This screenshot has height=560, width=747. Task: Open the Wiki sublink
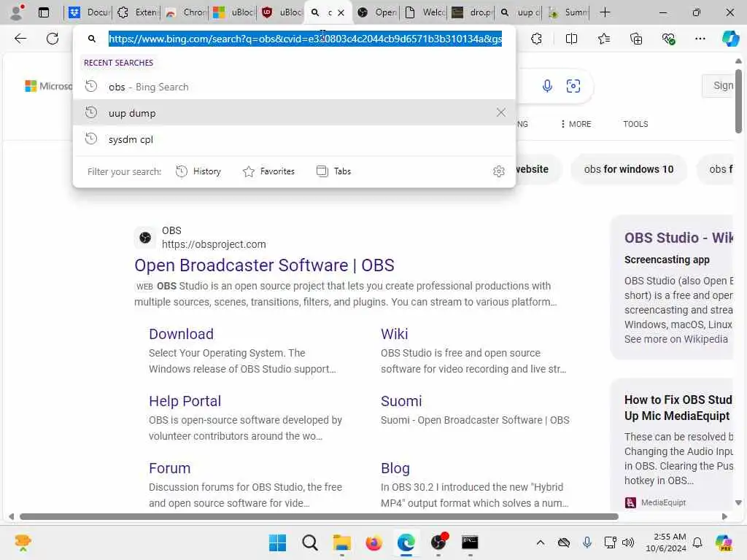pyautogui.click(x=395, y=334)
